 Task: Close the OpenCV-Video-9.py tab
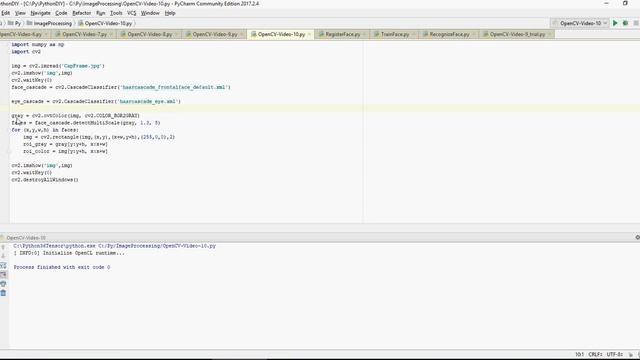242,35
